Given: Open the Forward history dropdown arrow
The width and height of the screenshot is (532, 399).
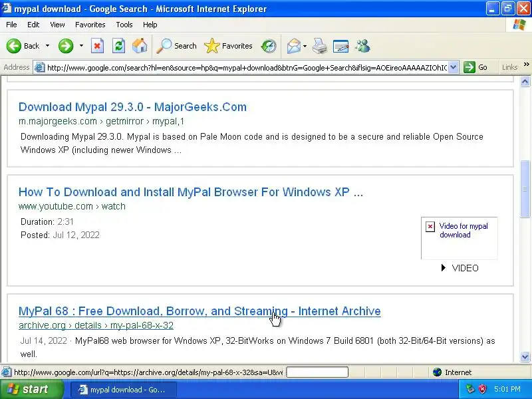Looking at the screenshot, I should click(x=81, y=46).
